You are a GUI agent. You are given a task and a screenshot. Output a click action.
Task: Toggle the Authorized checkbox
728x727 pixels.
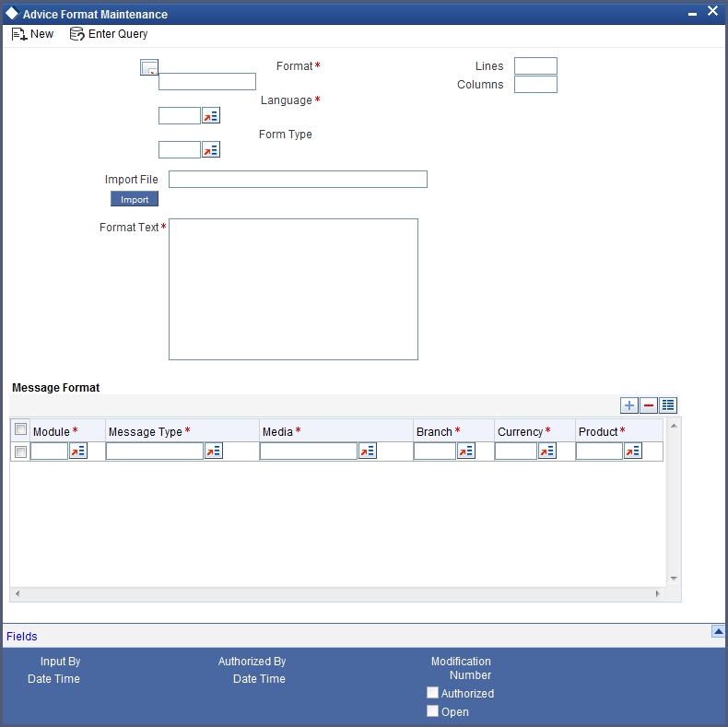(432, 693)
